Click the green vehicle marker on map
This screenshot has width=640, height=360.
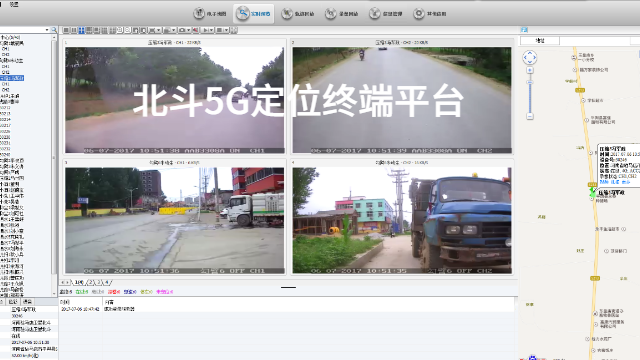[593, 191]
